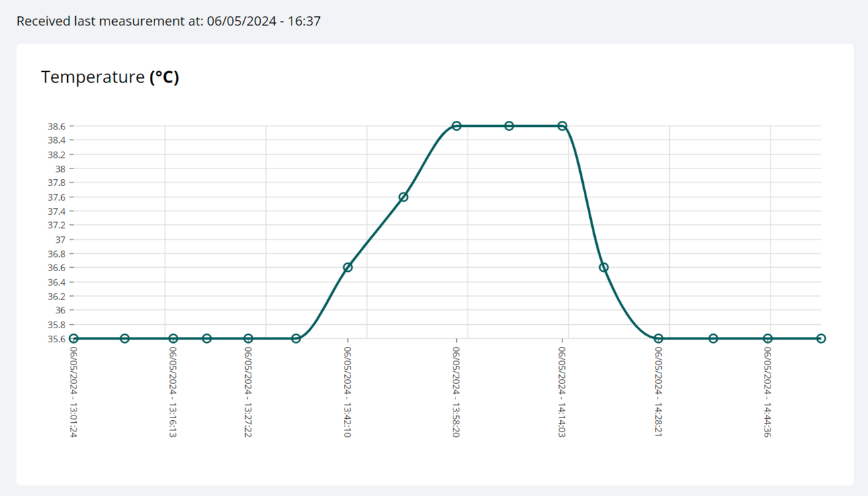868x496 pixels.
Task: Click the 38.6 y-axis label
Action: tap(57, 126)
